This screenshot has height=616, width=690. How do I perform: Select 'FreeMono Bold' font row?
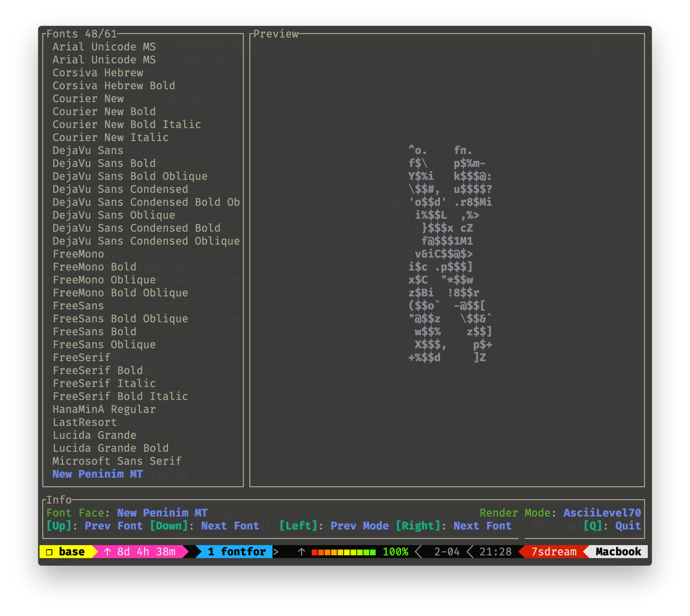point(94,267)
